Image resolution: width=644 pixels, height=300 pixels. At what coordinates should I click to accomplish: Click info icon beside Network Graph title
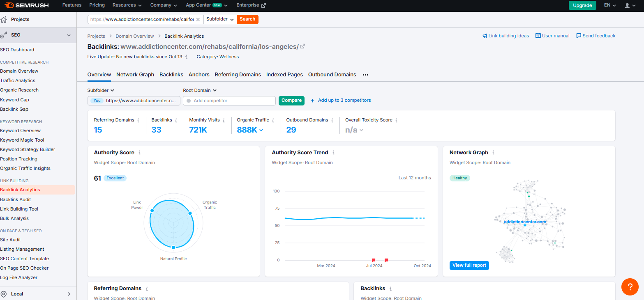[493, 153]
